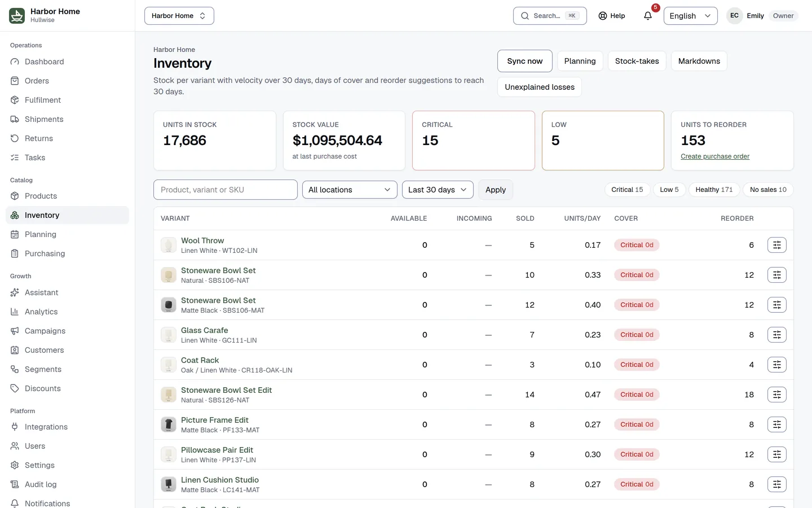Open Purchasing in the sidebar
The height and width of the screenshot is (508, 812).
(x=67, y=253)
